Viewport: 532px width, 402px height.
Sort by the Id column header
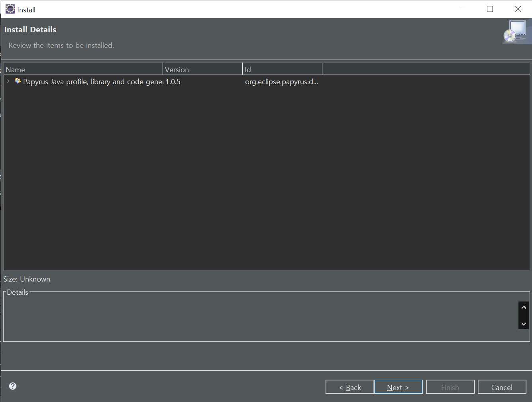[283, 69]
